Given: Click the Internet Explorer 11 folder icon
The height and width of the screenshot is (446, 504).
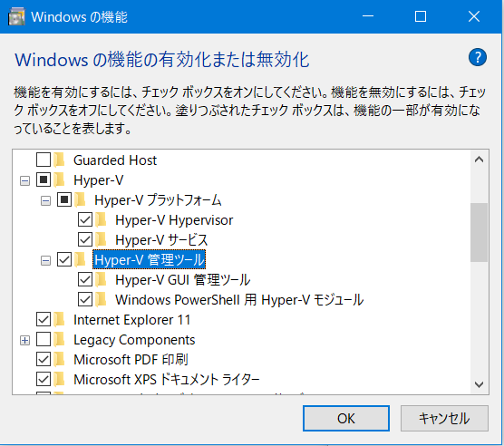Looking at the screenshot, I should (60, 319).
